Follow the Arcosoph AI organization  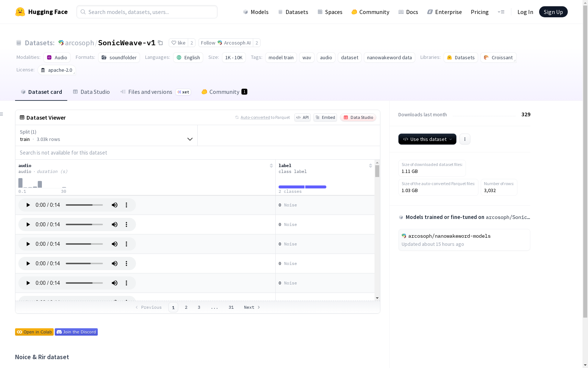(x=226, y=43)
